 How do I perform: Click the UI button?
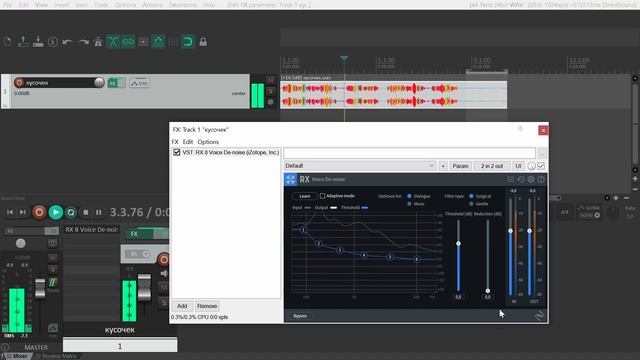point(518,166)
